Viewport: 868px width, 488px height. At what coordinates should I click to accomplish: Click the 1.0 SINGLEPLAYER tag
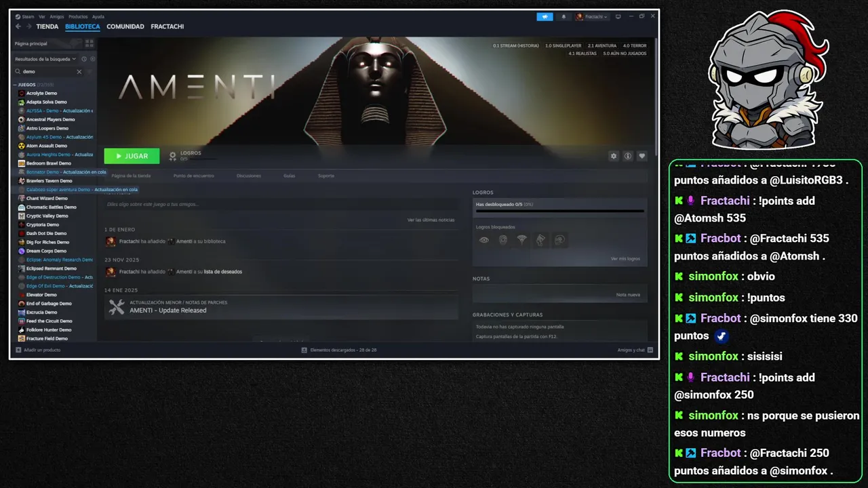[563, 45]
